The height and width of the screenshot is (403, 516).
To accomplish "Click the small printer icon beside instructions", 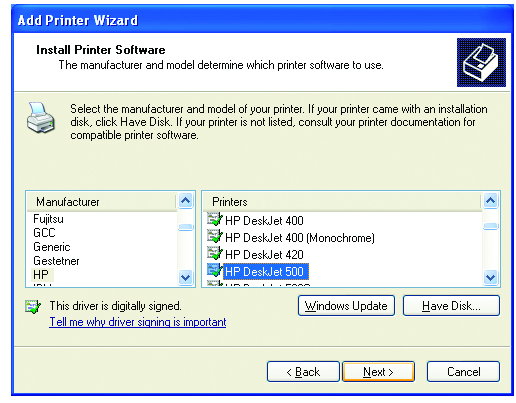I will [41, 118].
